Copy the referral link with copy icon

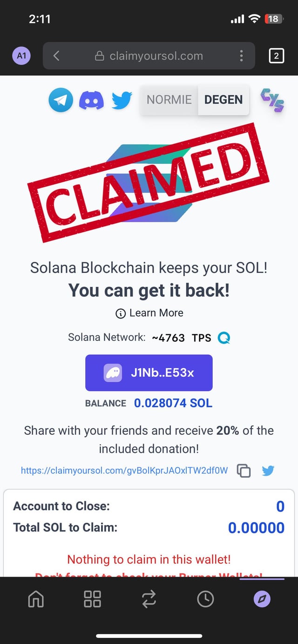pyautogui.click(x=244, y=471)
